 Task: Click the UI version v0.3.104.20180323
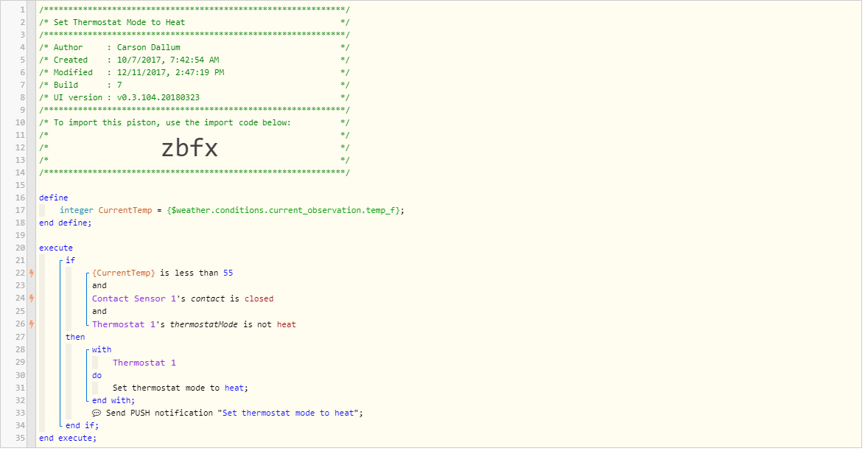pos(158,97)
